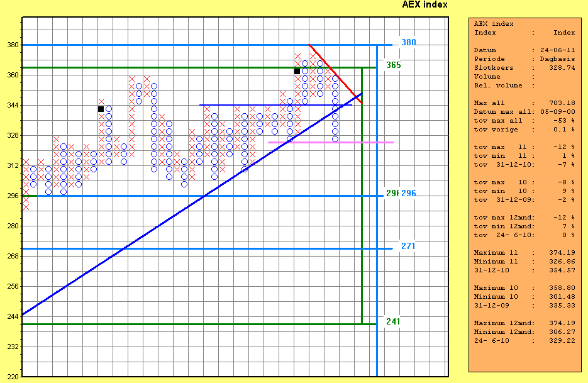Click the 328 label on the y-axis
The width and height of the screenshot is (588, 383).
coord(13,135)
